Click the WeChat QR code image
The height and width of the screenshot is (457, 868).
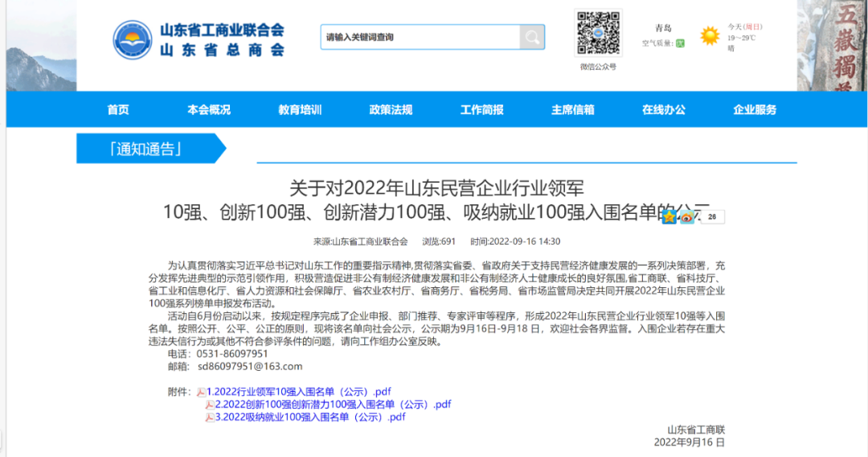pos(597,34)
